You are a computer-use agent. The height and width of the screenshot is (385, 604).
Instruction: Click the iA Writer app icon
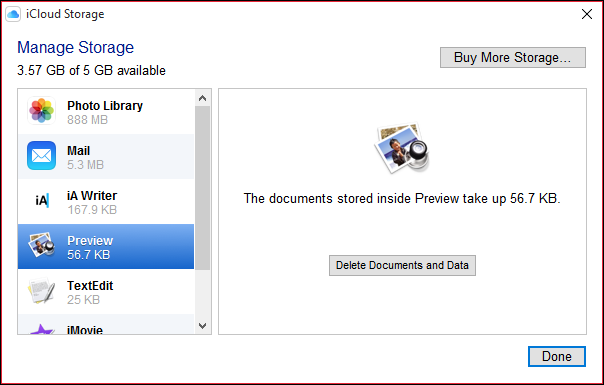pos(42,201)
